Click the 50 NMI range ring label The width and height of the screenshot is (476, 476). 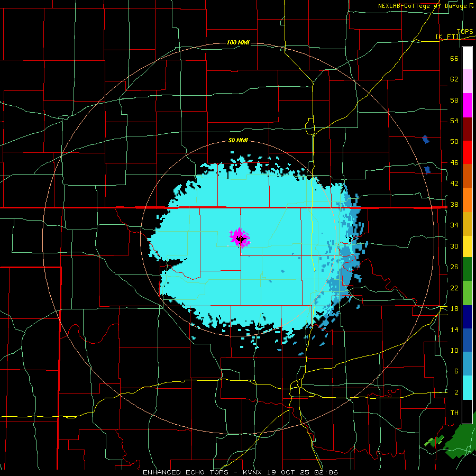pos(238,140)
